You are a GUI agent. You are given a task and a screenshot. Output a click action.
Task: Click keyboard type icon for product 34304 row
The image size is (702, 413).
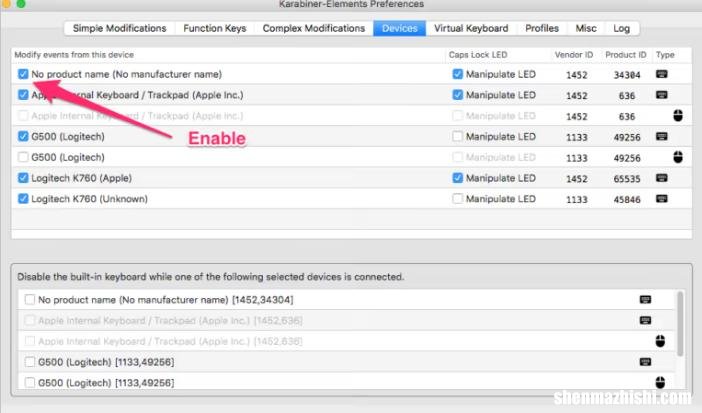662,74
